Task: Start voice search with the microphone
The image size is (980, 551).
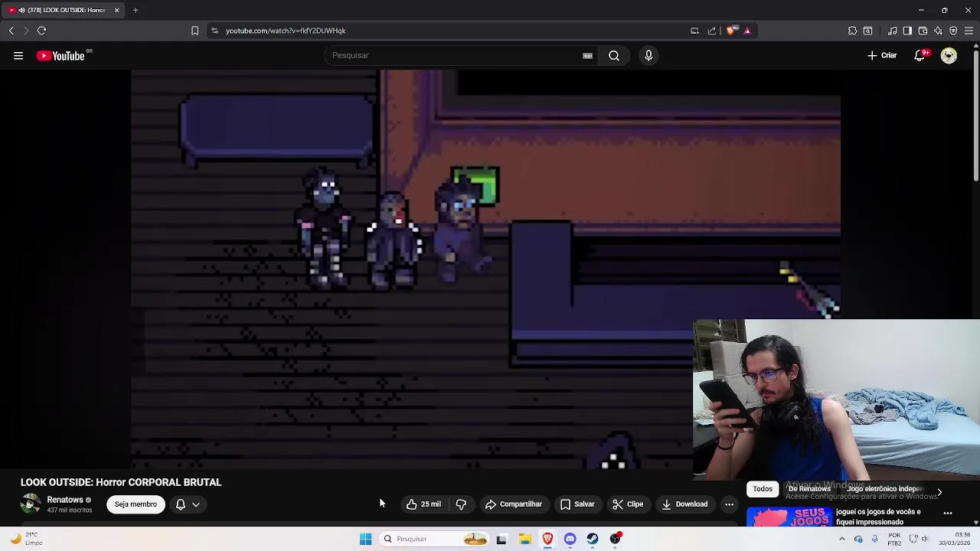Action: [648, 55]
